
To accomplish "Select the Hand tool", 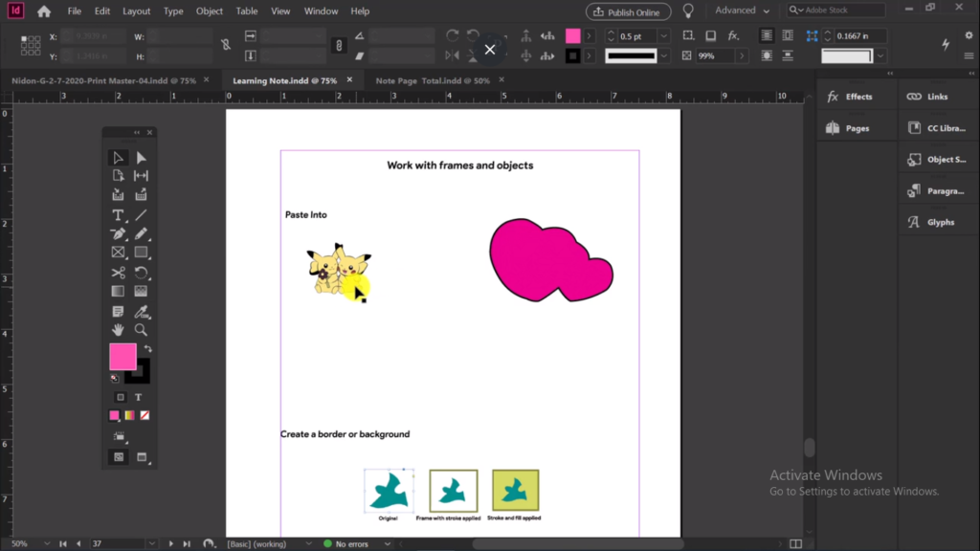I will tap(118, 329).
